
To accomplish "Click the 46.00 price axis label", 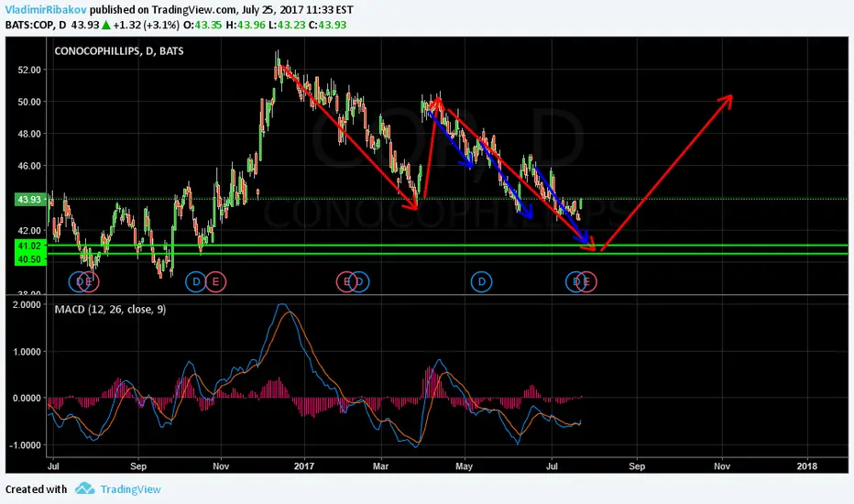I will [29, 166].
